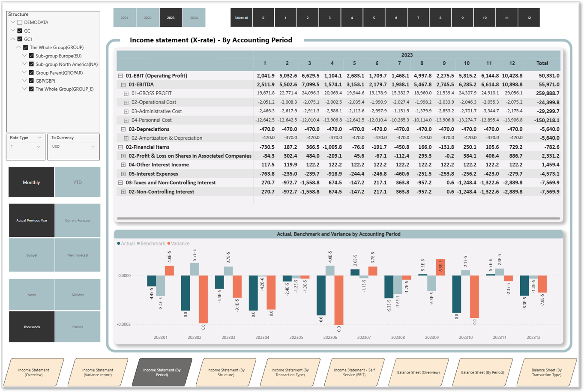The image size is (584, 392).
Task: Collapse The Whole Group(GROUP) chevron
Action: click(x=19, y=48)
